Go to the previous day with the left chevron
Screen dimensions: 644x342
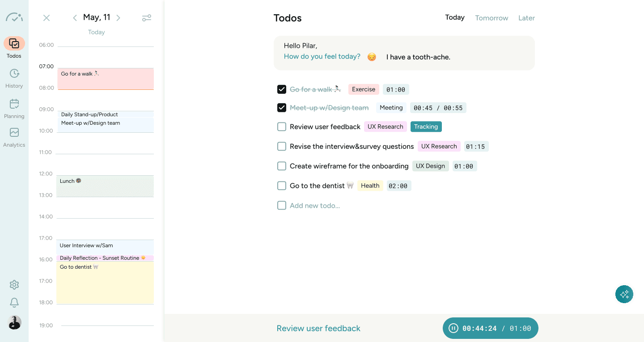75,17
